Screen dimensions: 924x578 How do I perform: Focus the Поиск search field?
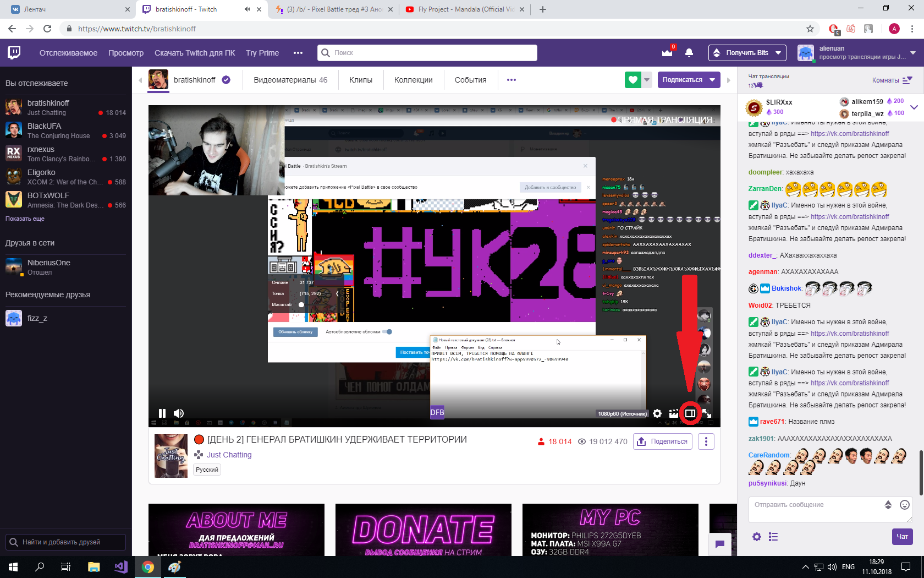[x=427, y=53]
